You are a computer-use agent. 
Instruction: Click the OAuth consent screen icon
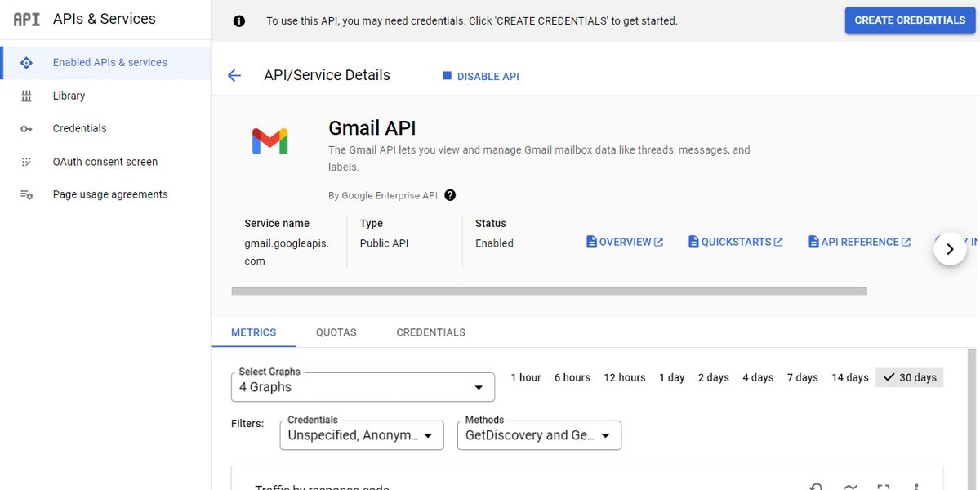click(x=26, y=162)
